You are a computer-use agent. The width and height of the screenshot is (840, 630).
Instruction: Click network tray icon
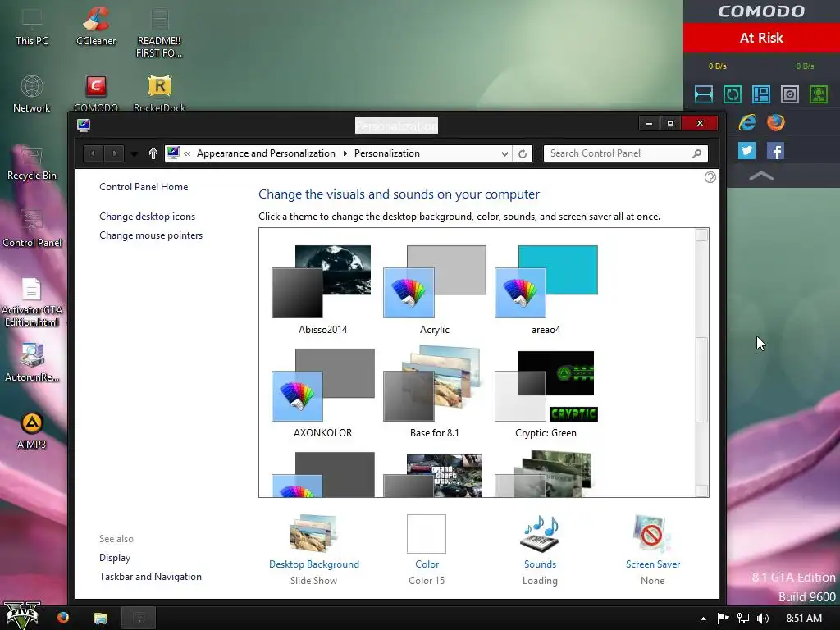click(x=743, y=619)
